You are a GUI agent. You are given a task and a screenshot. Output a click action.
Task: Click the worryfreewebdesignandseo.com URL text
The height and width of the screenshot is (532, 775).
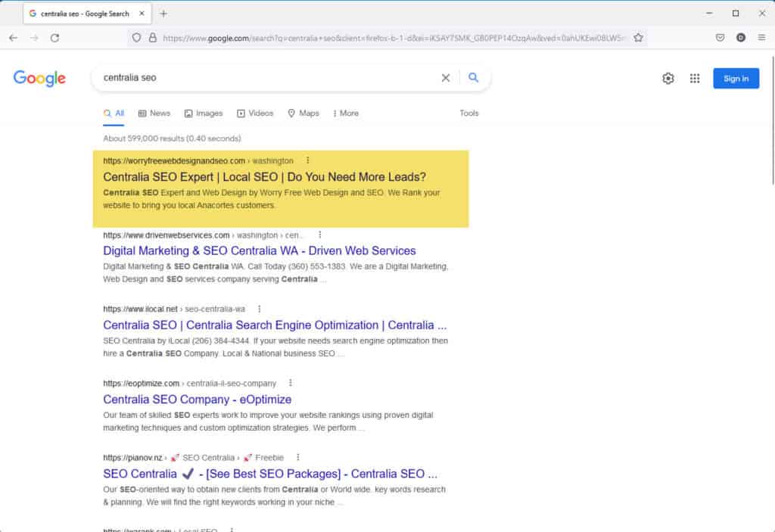click(174, 160)
